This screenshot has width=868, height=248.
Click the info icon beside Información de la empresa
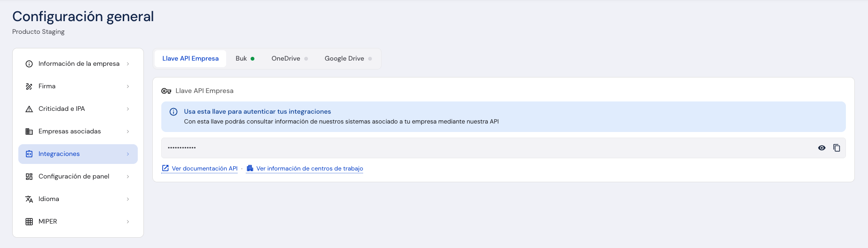29,64
